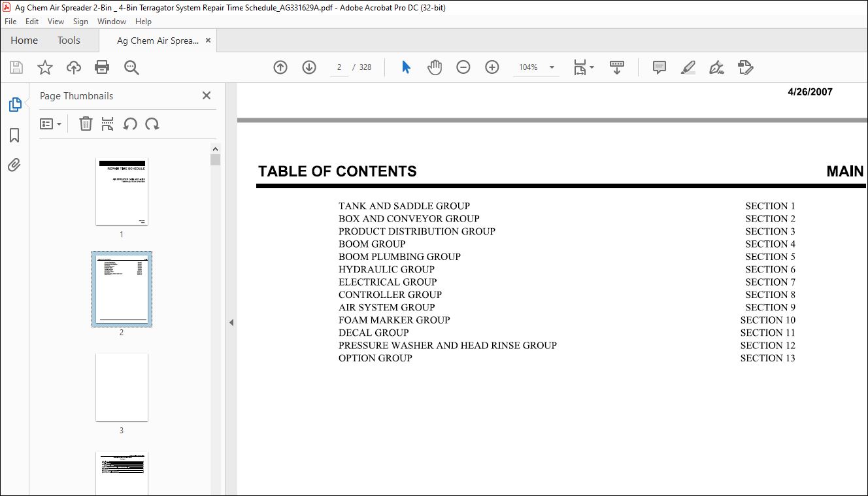Collapse the navigation pane arrow
The width and height of the screenshot is (868, 496).
[x=231, y=322]
